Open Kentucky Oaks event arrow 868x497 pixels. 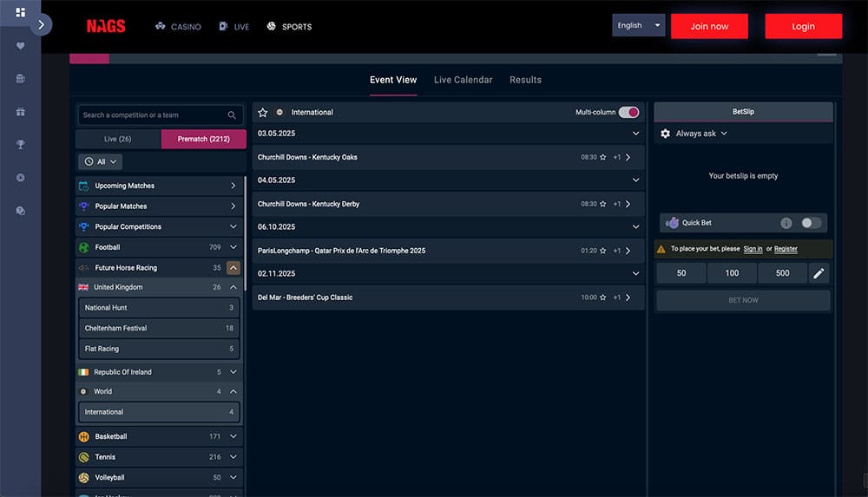tap(628, 157)
